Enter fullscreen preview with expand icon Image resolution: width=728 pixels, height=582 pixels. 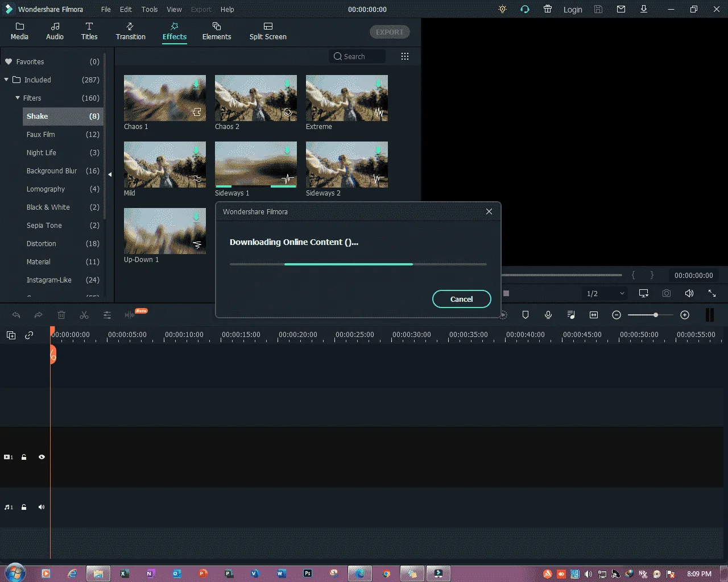pyautogui.click(x=712, y=293)
